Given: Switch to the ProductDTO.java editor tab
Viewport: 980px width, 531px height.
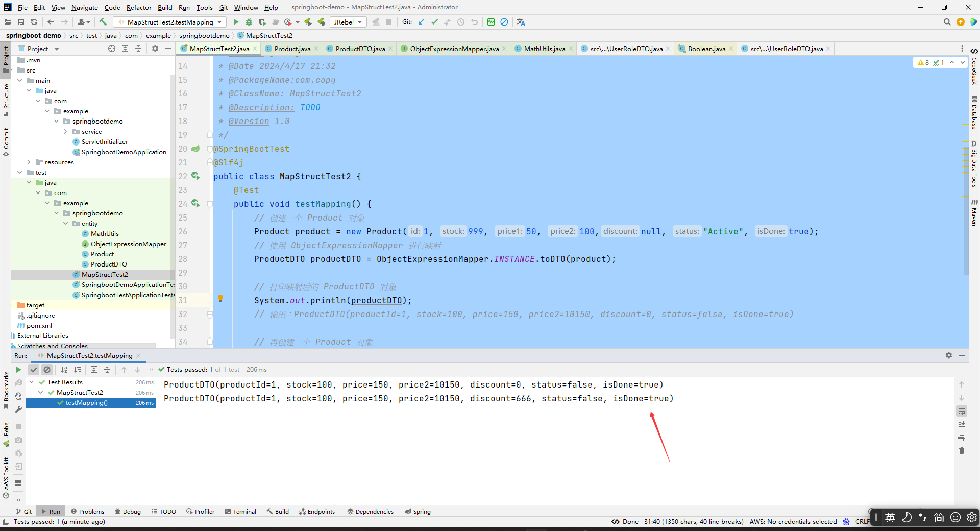Looking at the screenshot, I should click(360, 49).
